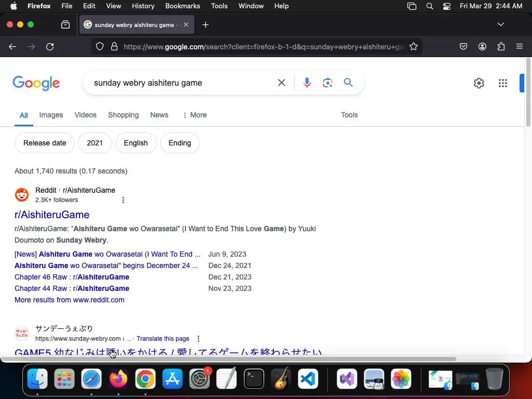Open GarageBand from the dock
Screen dimensions: 532x399
coord(281,379)
